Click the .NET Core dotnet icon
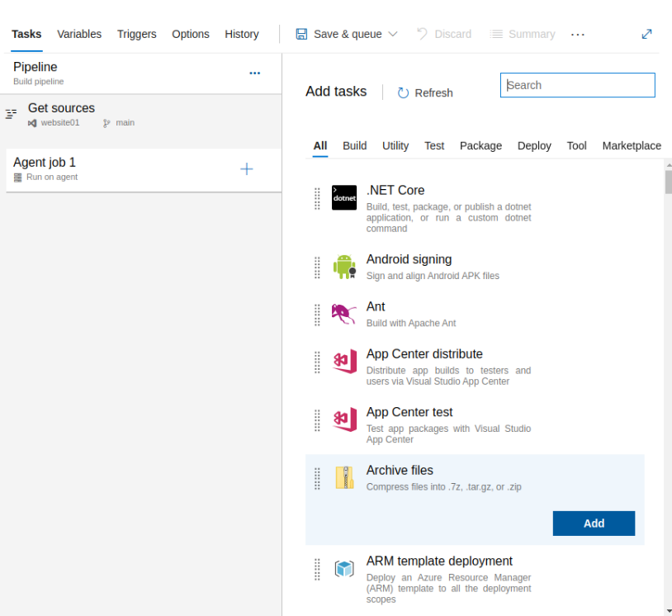This screenshot has height=616, width=672. coord(344,198)
